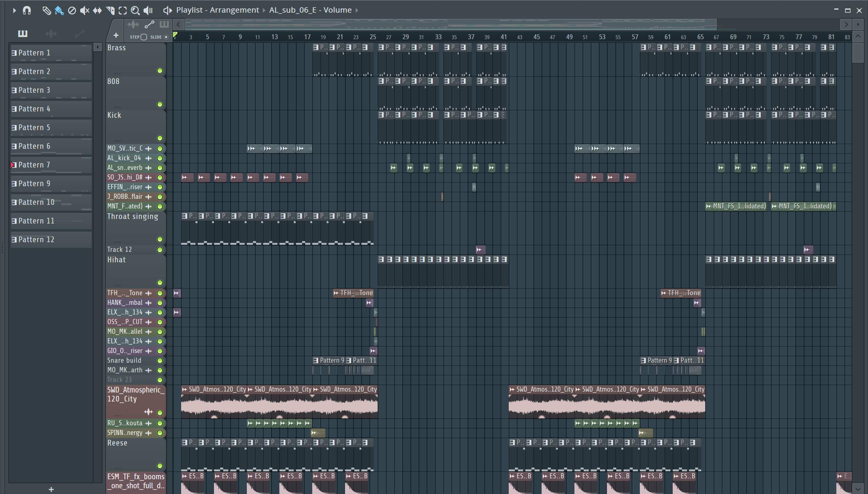The height and width of the screenshot is (494, 868).
Task: Mute the Snare build track
Action: [x=160, y=360]
